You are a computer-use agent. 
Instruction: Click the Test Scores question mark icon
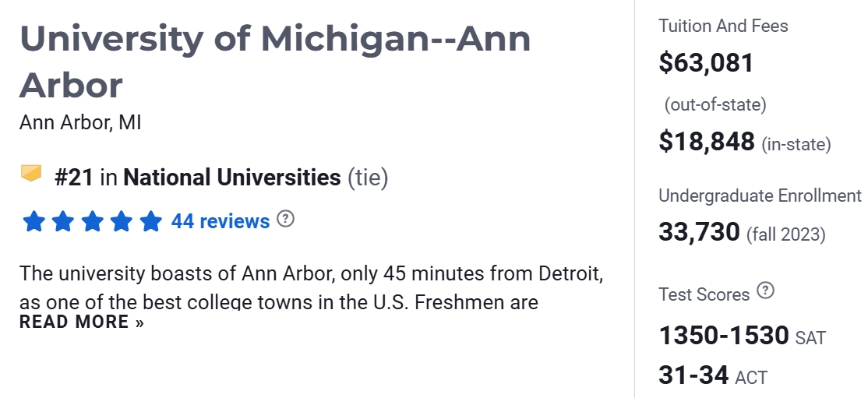(766, 291)
